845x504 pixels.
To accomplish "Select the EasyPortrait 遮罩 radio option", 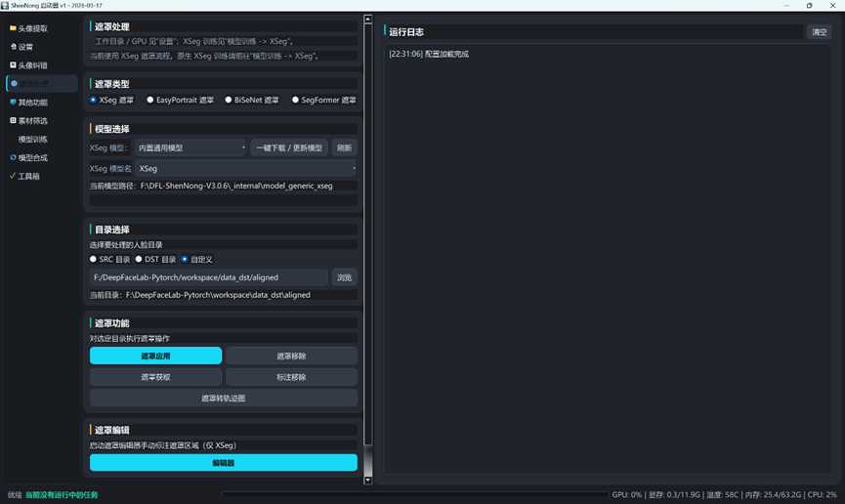I will pos(180,101).
